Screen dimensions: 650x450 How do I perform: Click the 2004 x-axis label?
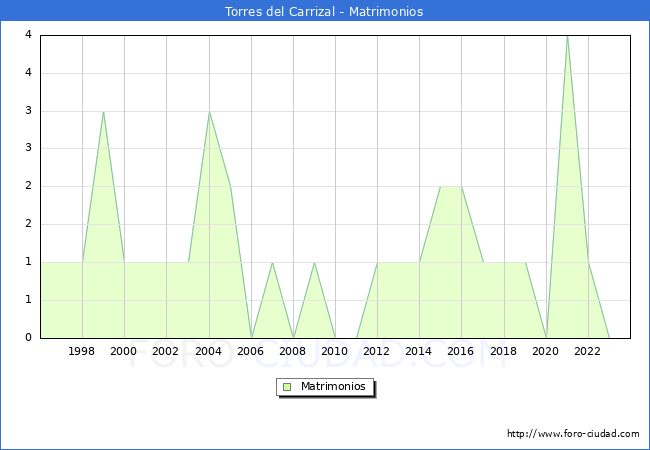208,351
